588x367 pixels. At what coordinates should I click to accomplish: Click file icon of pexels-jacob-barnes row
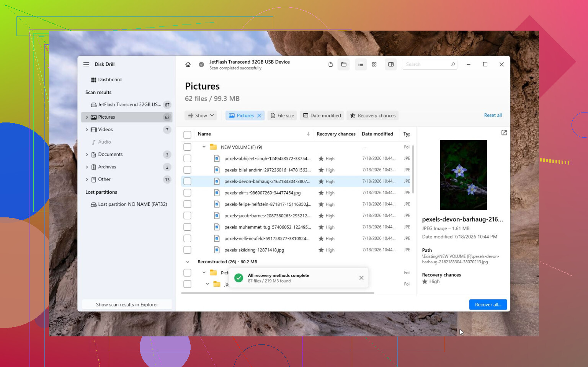coord(217,215)
